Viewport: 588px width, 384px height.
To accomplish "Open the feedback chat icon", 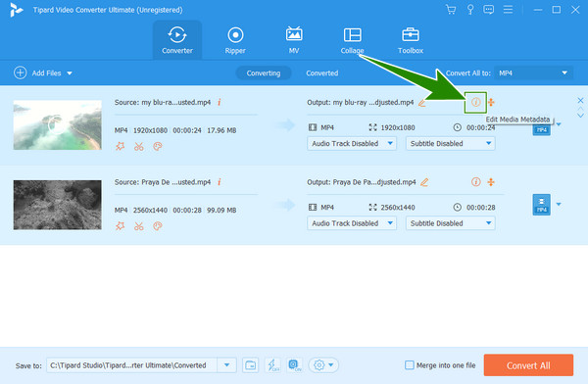I will click(488, 10).
